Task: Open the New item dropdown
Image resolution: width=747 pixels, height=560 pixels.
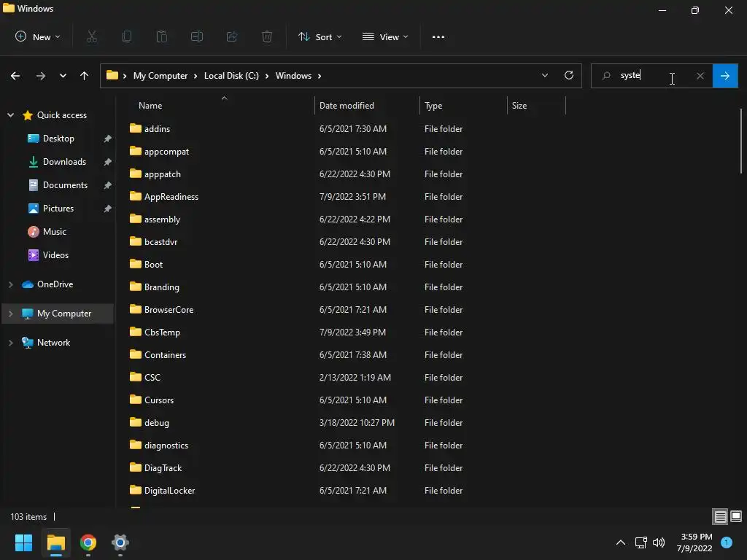Action: (38, 36)
